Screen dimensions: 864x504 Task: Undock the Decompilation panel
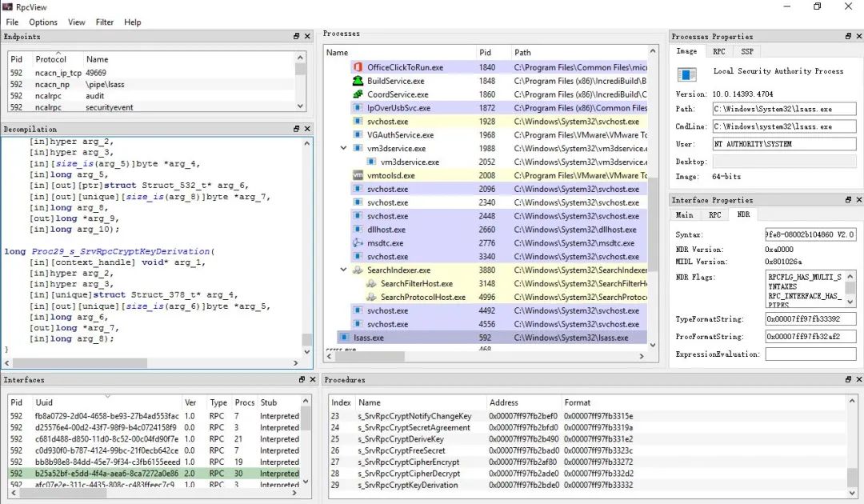(x=296, y=129)
